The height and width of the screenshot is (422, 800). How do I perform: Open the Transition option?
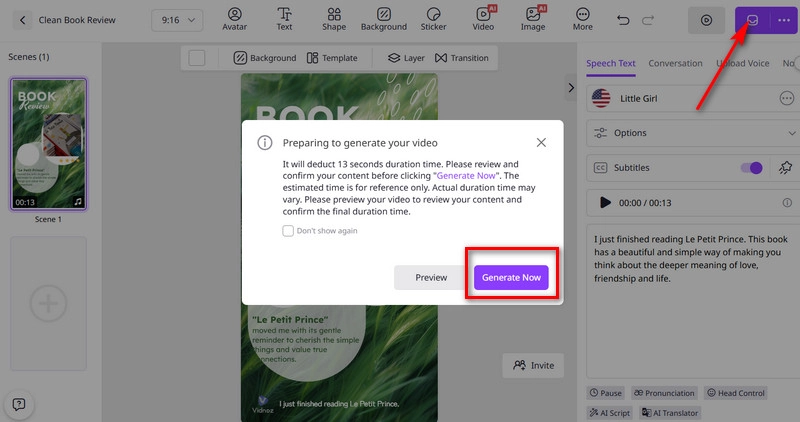(x=461, y=58)
